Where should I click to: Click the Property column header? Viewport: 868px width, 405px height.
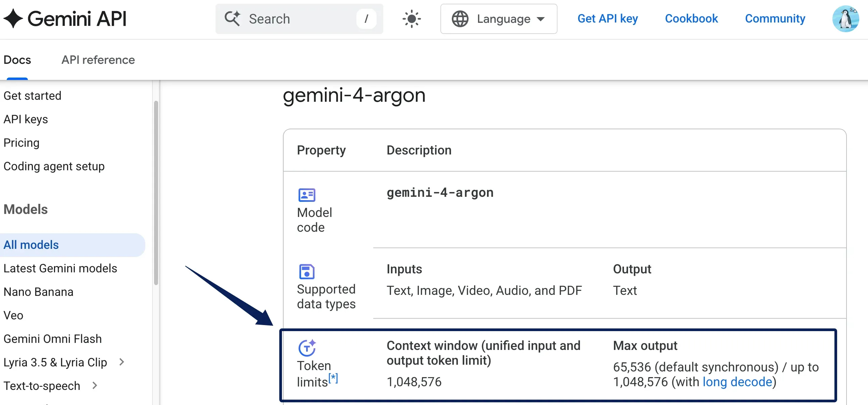pyautogui.click(x=321, y=150)
